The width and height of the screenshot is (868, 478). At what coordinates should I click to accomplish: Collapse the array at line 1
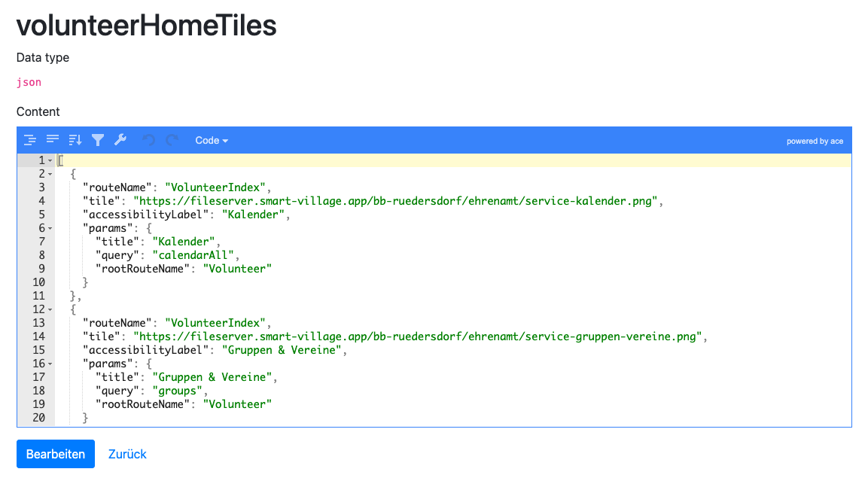(x=50, y=160)
